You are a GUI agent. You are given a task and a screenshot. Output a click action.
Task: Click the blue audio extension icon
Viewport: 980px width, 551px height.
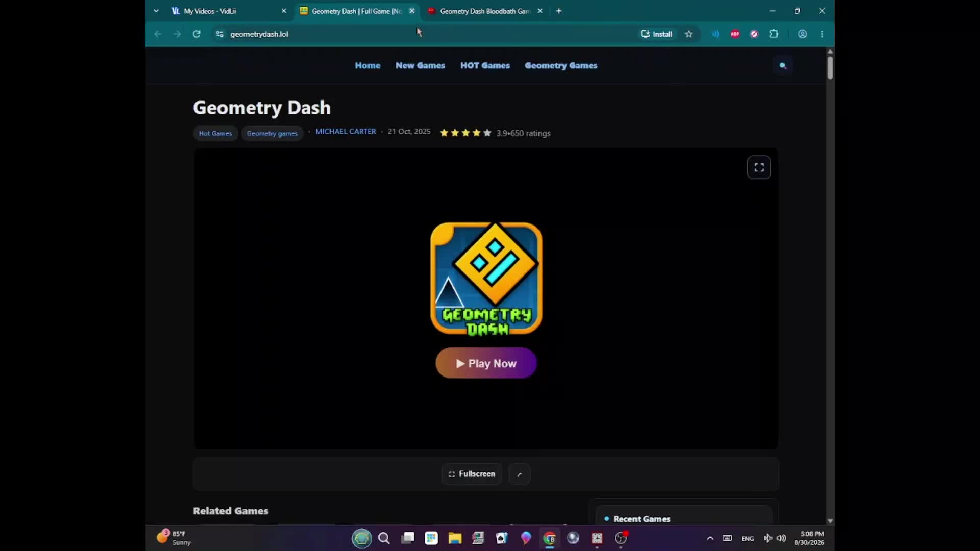pos(715,34)
